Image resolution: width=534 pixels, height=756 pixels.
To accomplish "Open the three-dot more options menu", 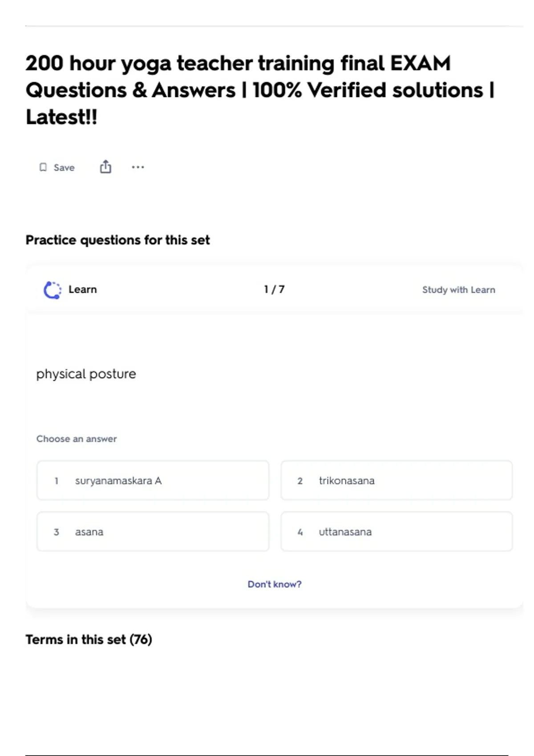I will pos(138,167).
